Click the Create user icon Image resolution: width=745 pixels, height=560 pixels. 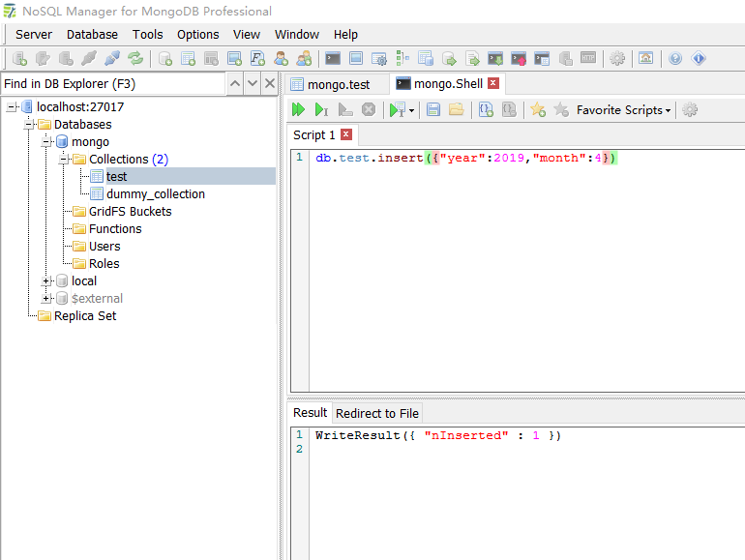pos(281,58)
